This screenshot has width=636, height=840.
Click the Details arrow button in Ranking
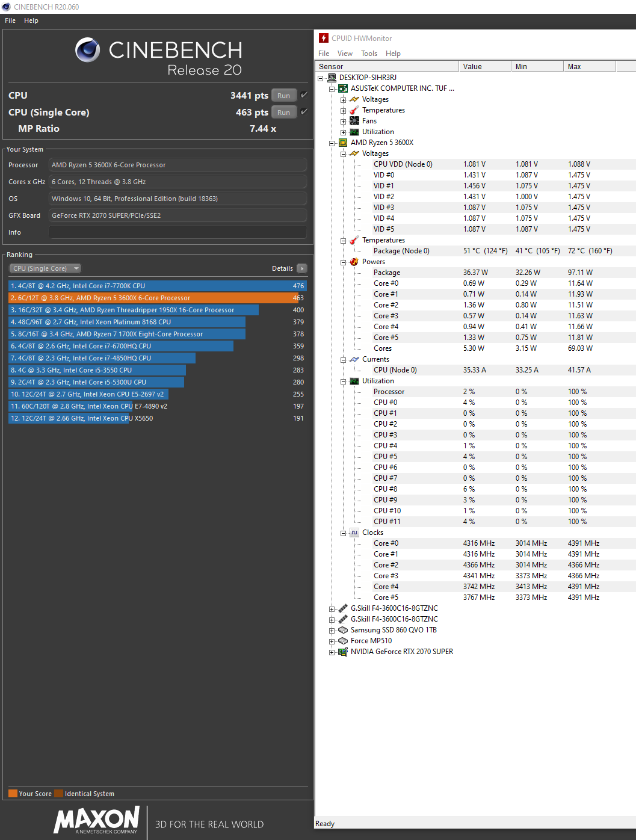[302, 268]
